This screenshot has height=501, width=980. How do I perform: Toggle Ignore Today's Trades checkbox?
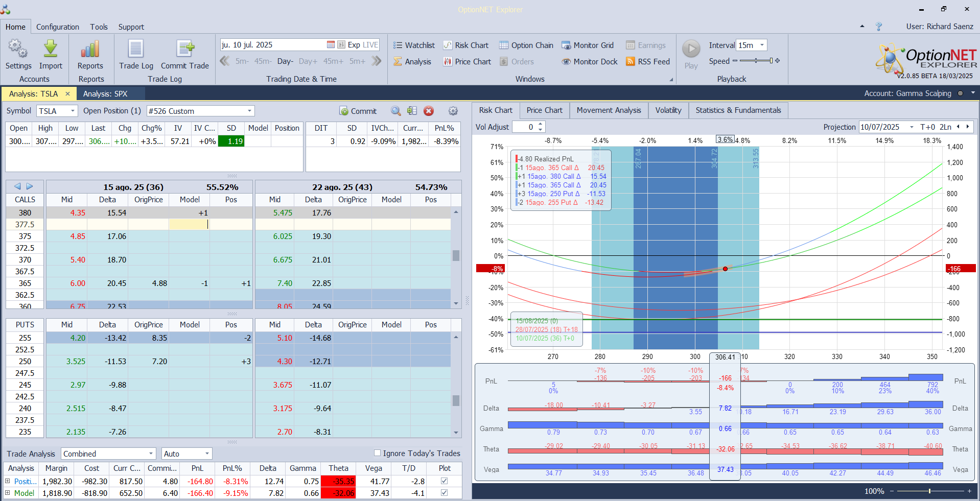(377, 453)
